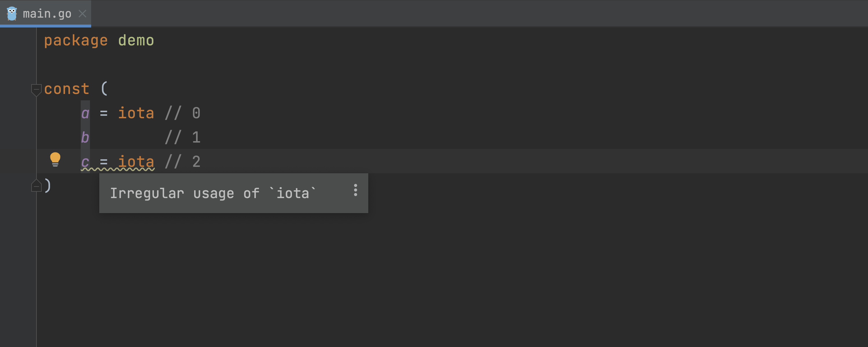Place cursor on iota in the a line
Viewport: 868px width, 347px height.
pyautogui.click(x=136, y=113)
